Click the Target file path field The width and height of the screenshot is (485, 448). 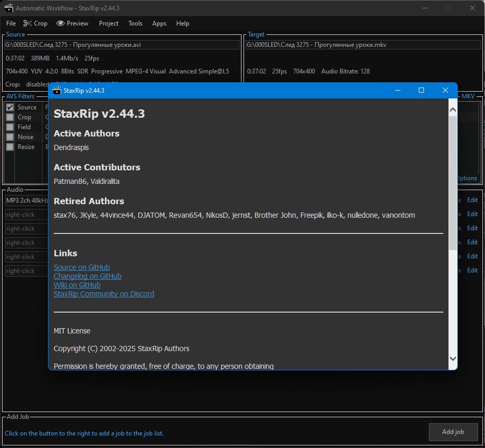click(x=363, y=45)
